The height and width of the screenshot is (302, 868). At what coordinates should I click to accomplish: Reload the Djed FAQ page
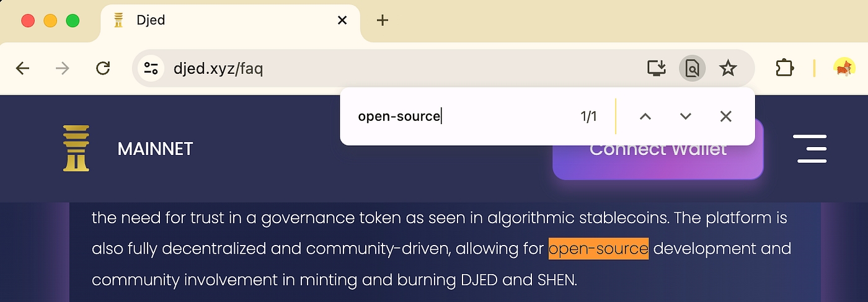[x=103, y=68]
